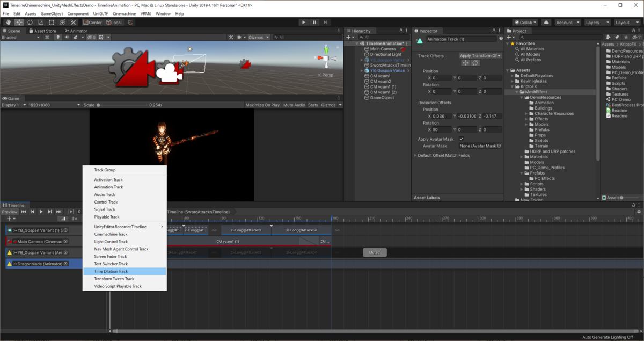Toggle scene lighting with the lightbulb icon
Screen dimensions: 644x341
(58, 37)
